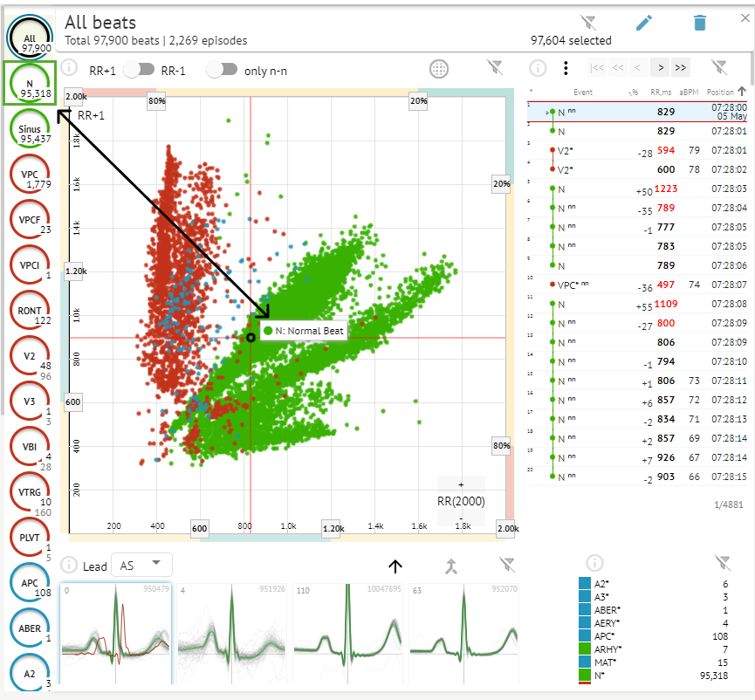Jump to the last event page
The image size is (755, 700).
(681, 67)
